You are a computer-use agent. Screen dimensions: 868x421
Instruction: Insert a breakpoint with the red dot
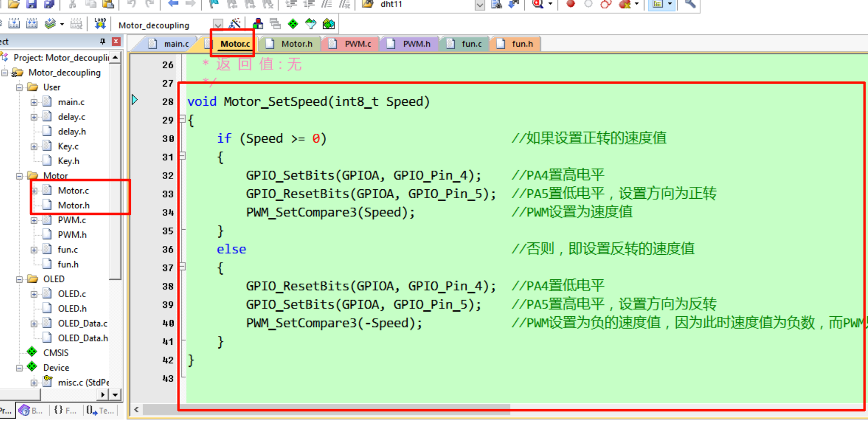570,4
